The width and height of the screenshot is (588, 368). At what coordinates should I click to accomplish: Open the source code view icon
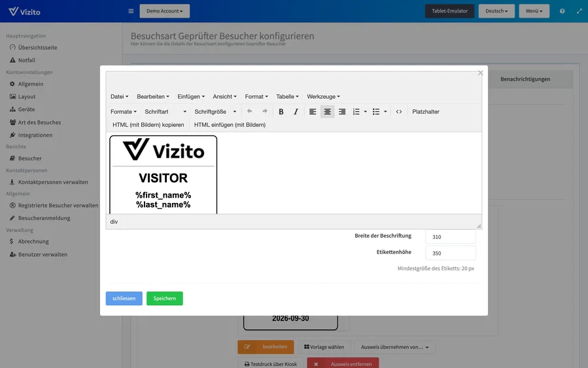click(399, 111)
